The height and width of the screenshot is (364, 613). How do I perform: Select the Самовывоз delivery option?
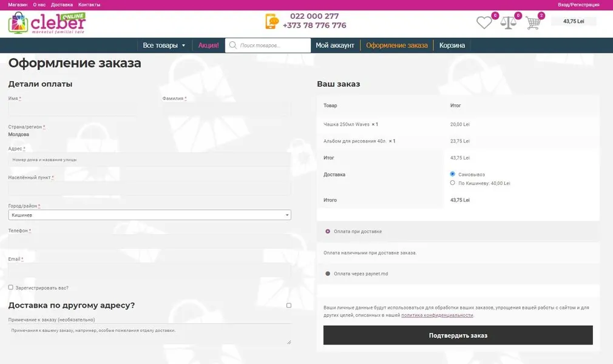[452, 174]
